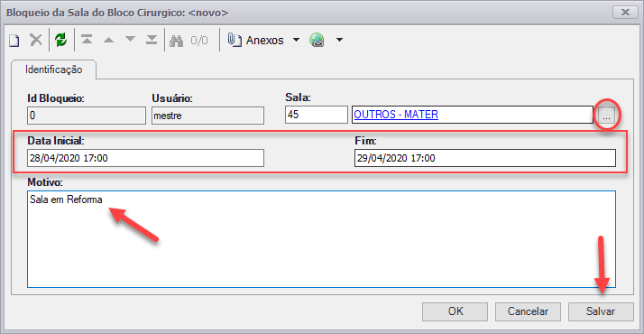Go to the last record
The width and height of the screenshot is (644, 334).
(152, 40)
